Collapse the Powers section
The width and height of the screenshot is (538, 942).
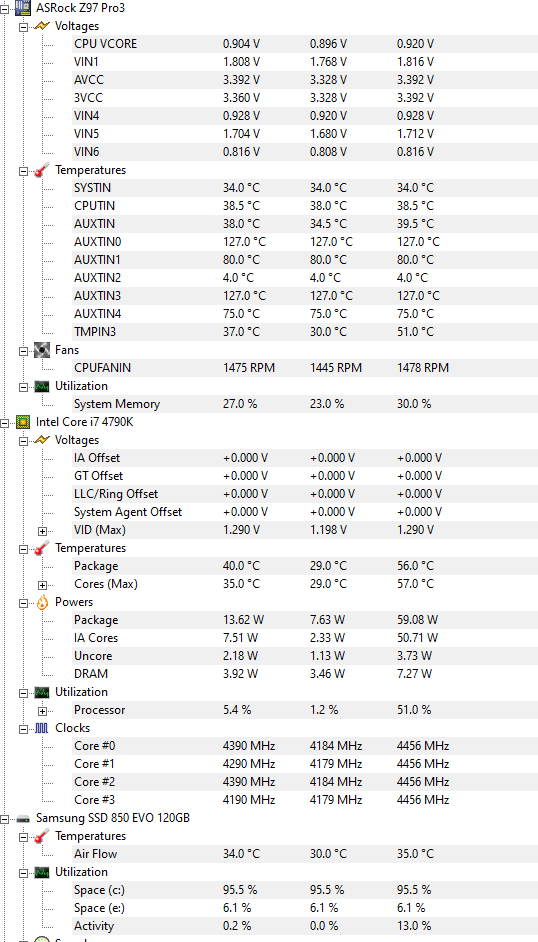point(23,603)
